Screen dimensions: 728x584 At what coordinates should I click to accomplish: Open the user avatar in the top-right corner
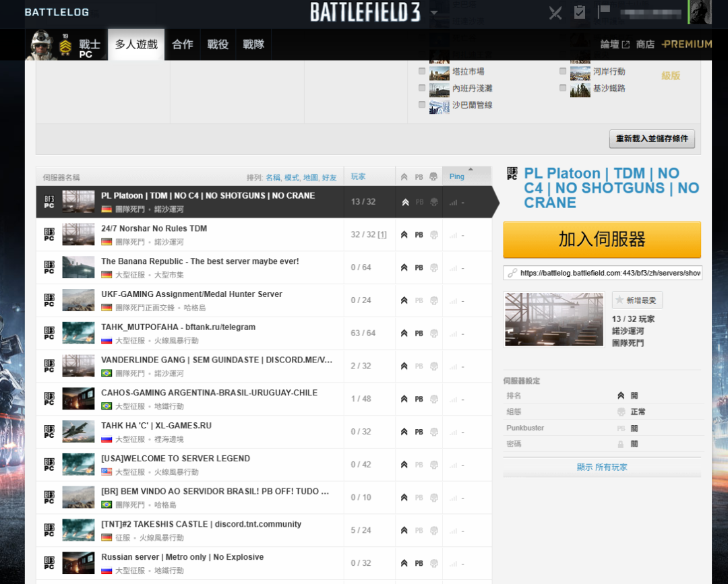pyautogui.click(x=699, y=11)
